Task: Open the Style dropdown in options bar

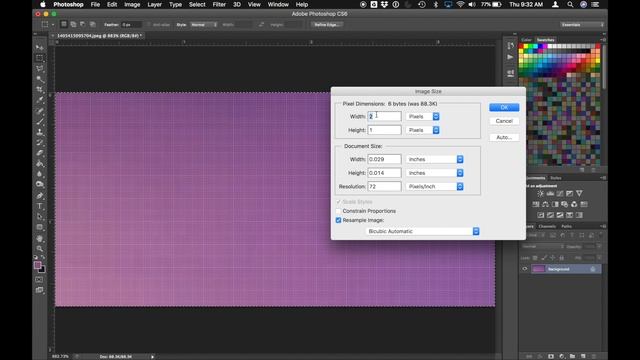Action: coord(203,25)
